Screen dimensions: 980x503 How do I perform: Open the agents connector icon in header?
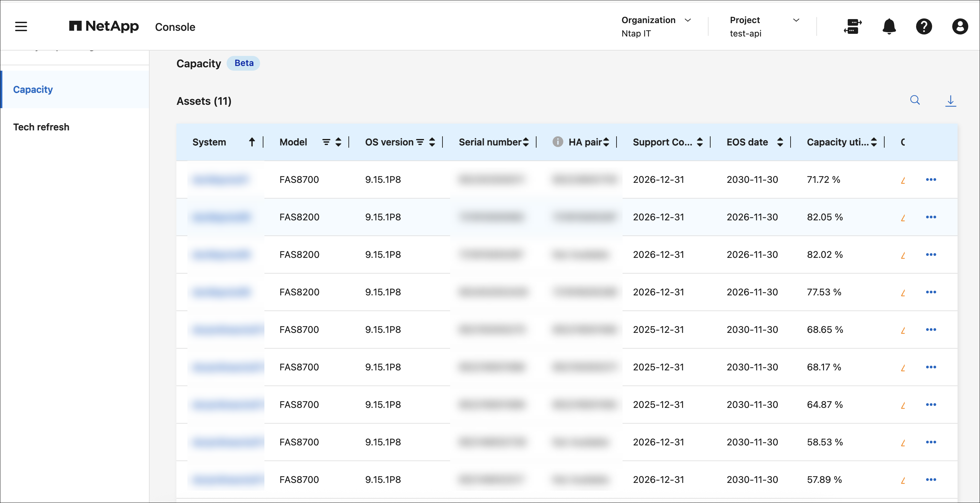pos(852,27)
